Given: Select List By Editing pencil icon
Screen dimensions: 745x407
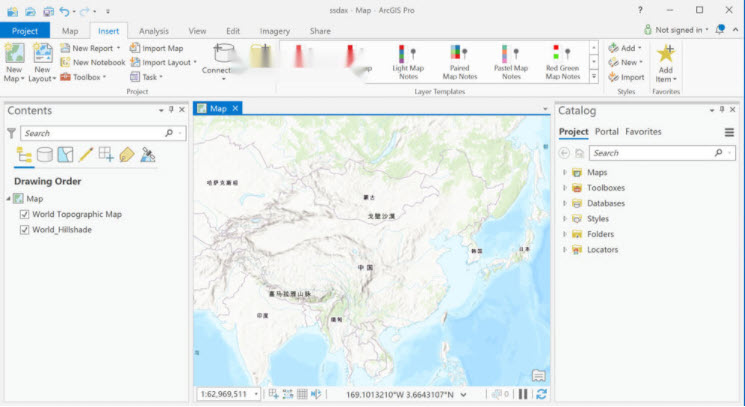Looking at the screenshot, I should tap(86, 154).
